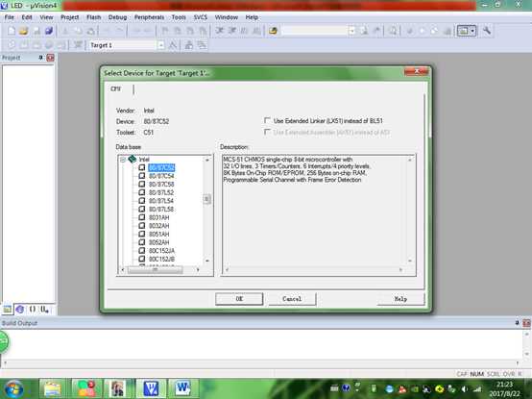Click the Find in Files folder icon

point(273,31)
